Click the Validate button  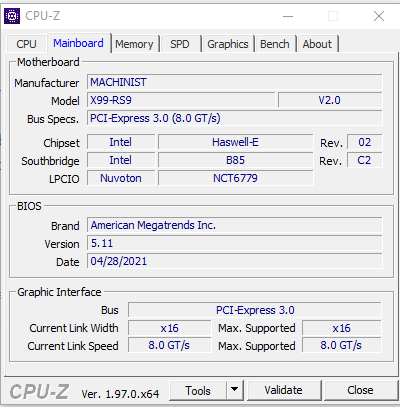(283, 390)
